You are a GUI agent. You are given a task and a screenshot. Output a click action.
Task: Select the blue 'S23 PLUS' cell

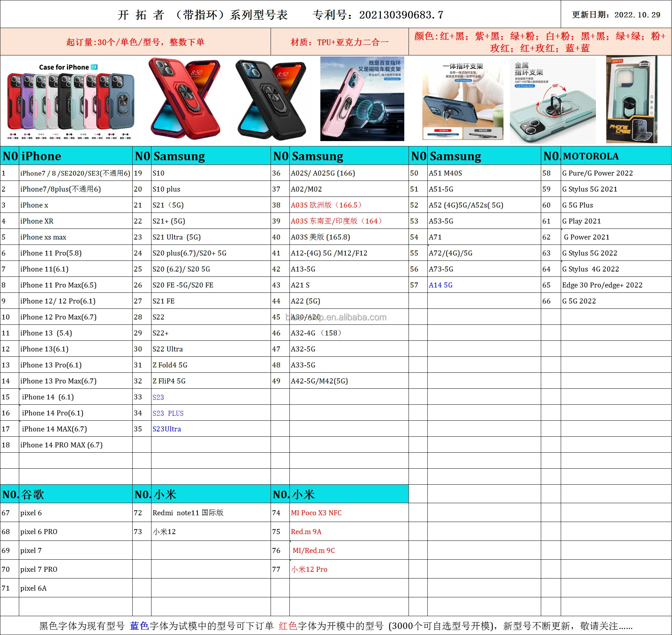[x=211, y=413]
